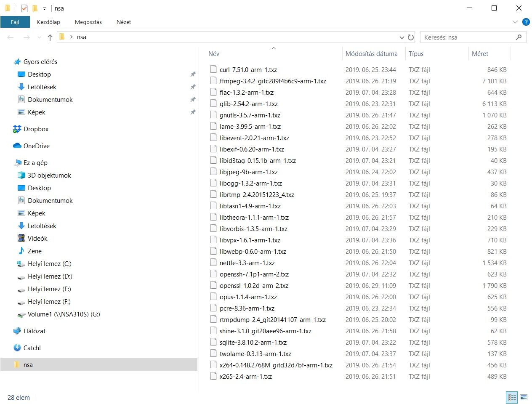
Task: Sort by the Név column header
Action: coord(214,54)
